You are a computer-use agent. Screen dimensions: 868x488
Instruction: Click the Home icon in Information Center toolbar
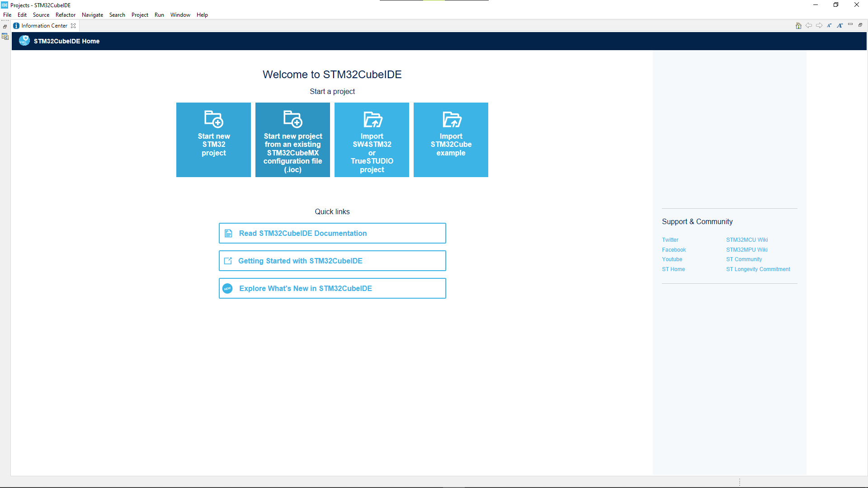coord(798,26)
